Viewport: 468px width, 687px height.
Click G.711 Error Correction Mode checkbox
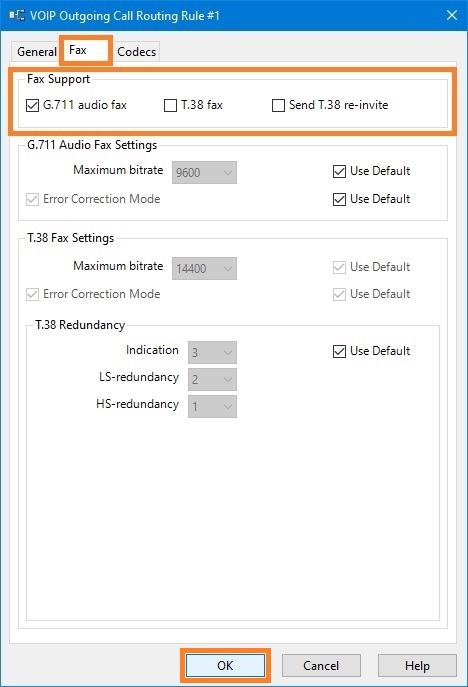click(32, 199)
